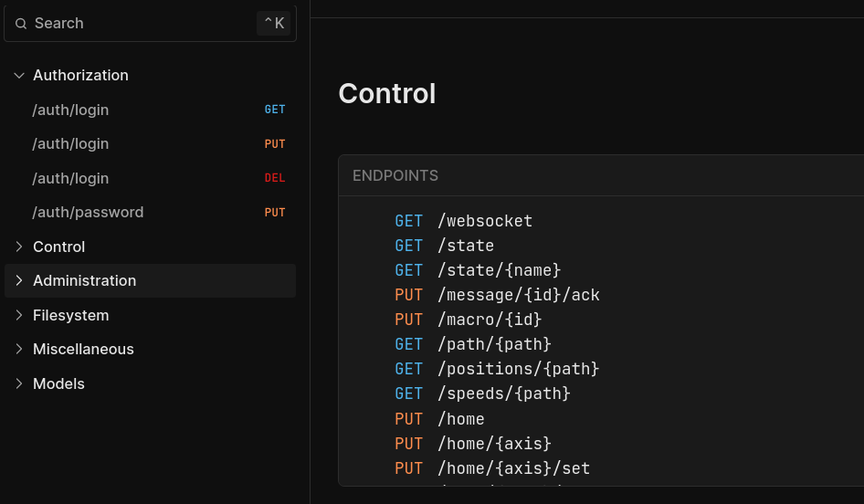Image resolution: width=864 pixels, height=504 pixels.
Task: Open the GET /positions/{path} endpoint
Action: point(497,369)
